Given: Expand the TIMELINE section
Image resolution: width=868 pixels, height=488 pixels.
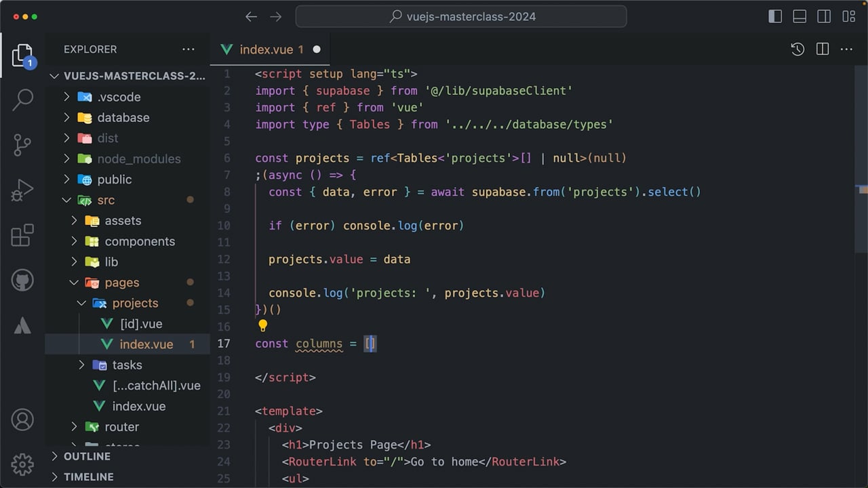Looking at the screenshot, I should click(127, 476).
